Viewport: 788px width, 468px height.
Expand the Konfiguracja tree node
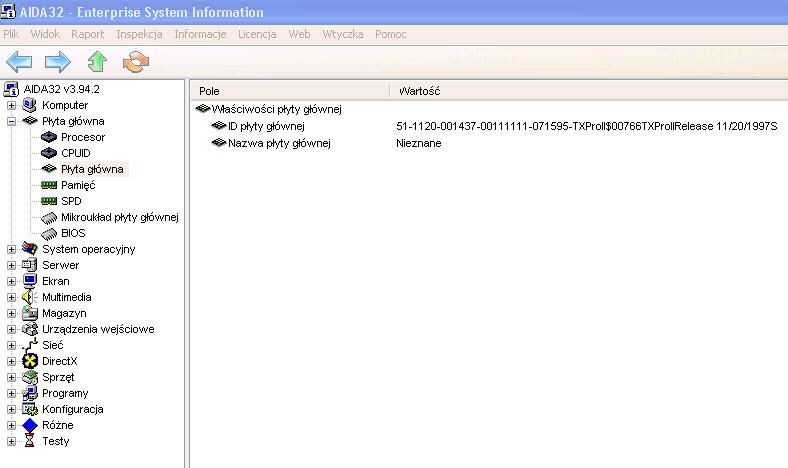tap(11, 409)
